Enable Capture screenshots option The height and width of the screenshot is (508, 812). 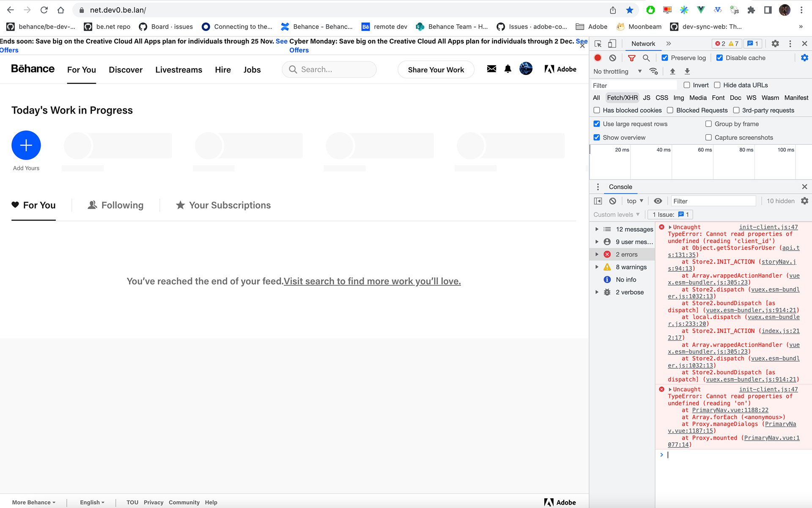[708, 138]
